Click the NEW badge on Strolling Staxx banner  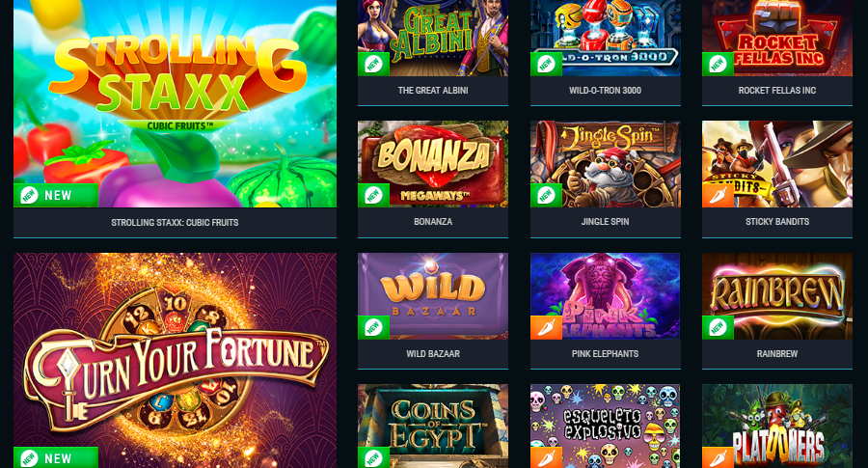click(x=56, y=195)
